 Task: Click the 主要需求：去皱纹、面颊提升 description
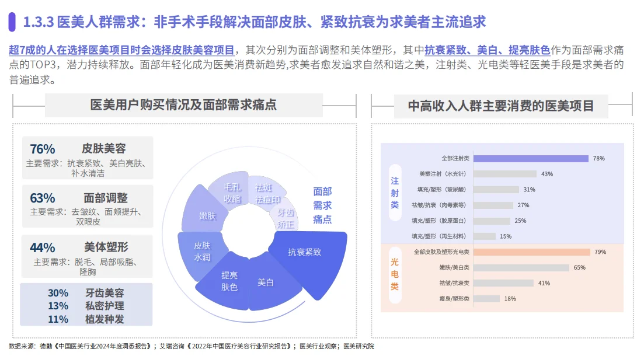click(87, 217)
